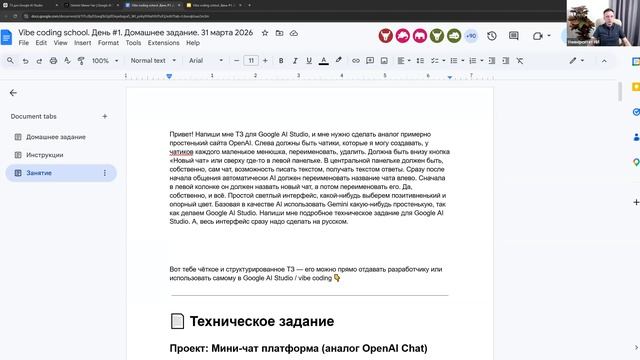
Task: Open the zoom level dropdown at 100%
Action: 105,60
